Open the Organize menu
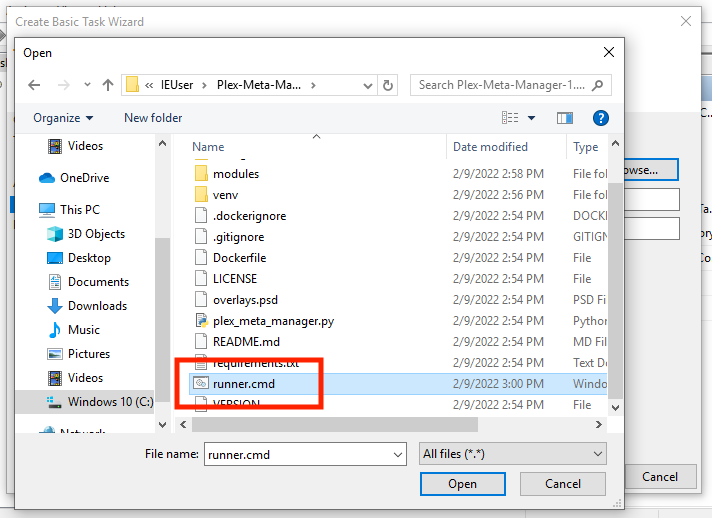The image size is (712, 518). tap(63, 118)
